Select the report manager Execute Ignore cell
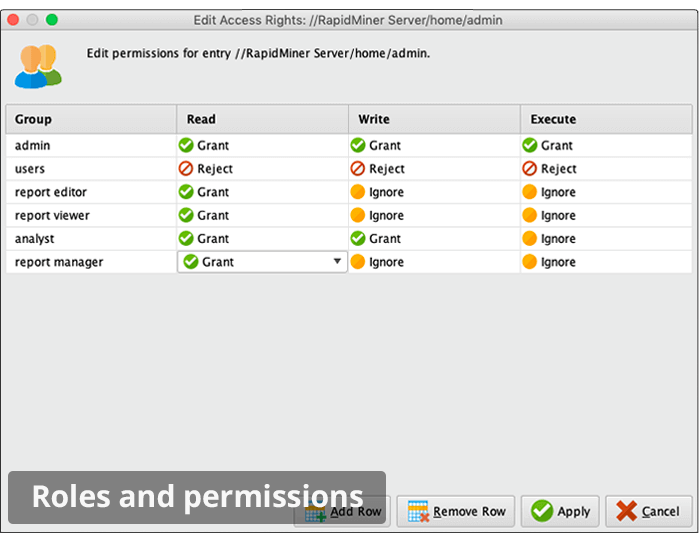The image size is (699, 552). coord(606,262)
